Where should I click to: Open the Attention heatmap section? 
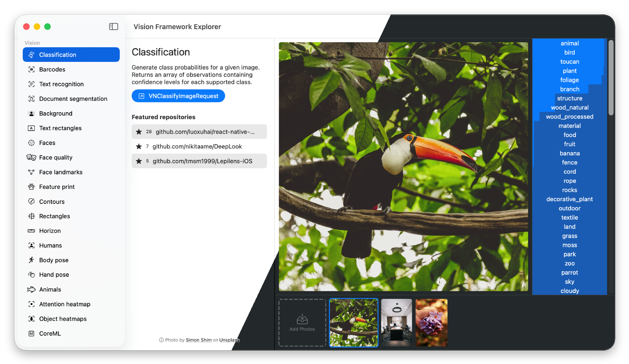coord(65,304)
